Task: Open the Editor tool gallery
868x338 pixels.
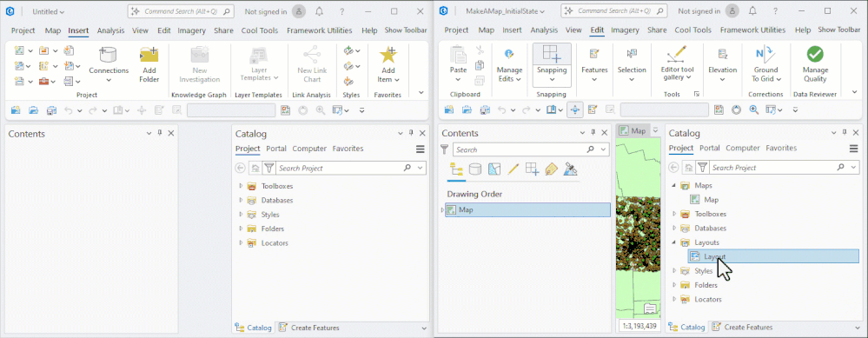Action: tap(677, 64)
